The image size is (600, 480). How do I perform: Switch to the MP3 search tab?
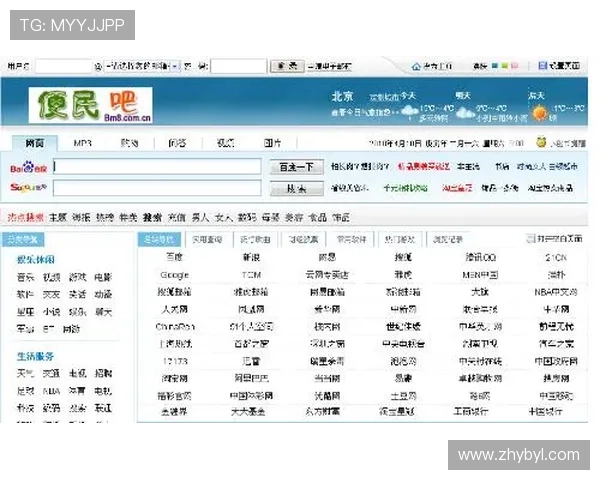pyautogui.click(x=82, y=143)
